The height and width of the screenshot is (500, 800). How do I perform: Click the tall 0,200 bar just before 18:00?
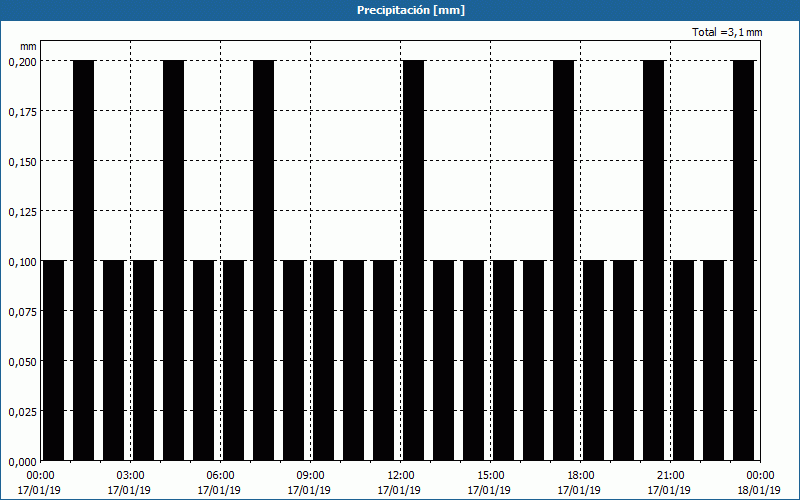click(x=563, y=261)
